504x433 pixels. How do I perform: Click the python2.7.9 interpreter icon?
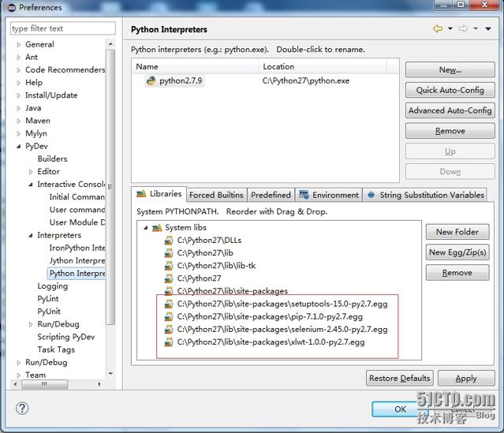(151, 80)
